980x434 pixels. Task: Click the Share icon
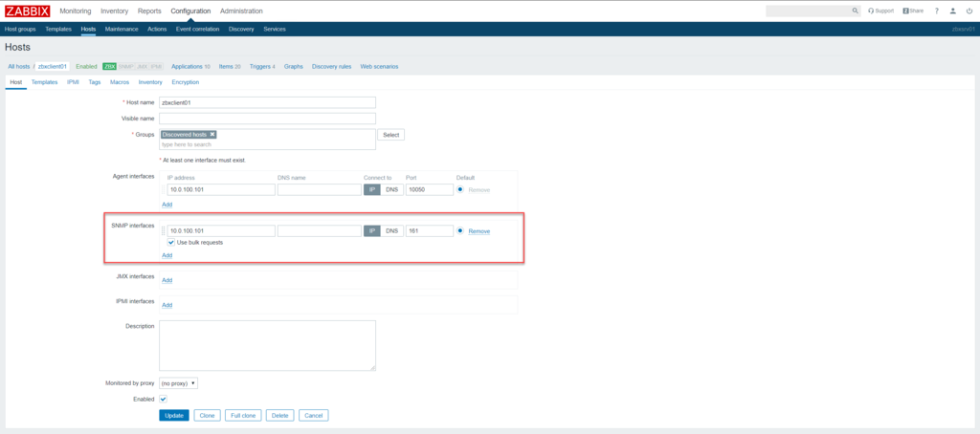tap(912, 11)
